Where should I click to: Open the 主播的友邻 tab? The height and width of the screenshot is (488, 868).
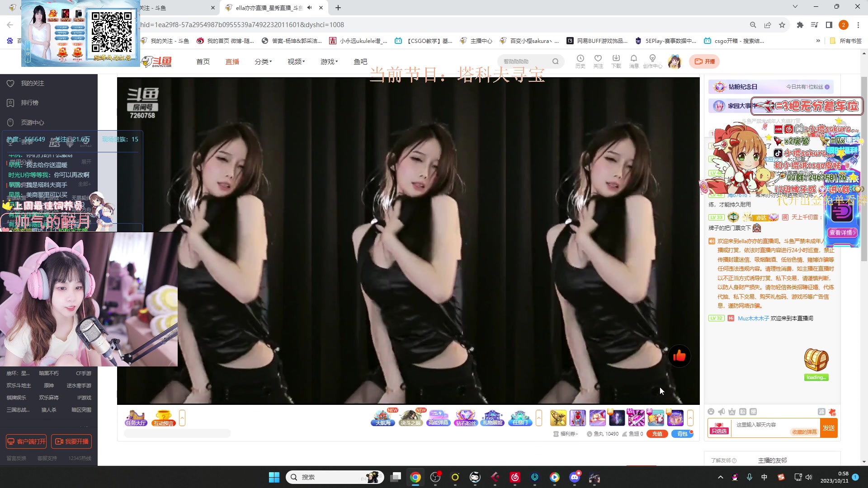point(772,460)
